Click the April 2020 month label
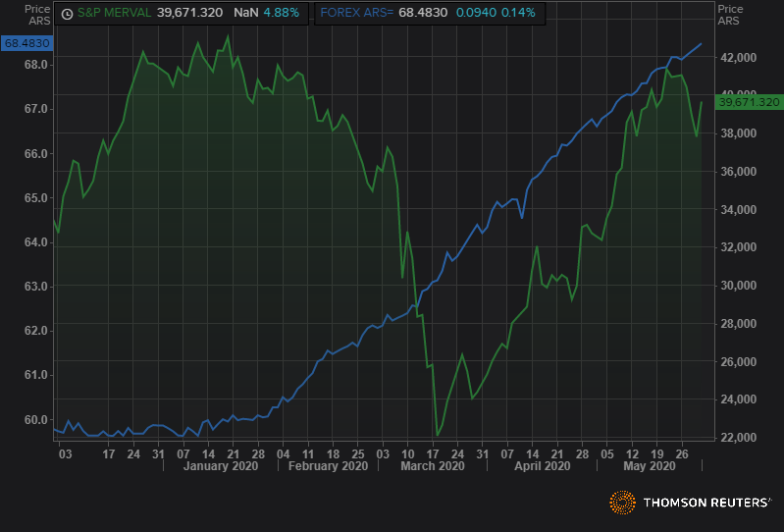 click(543, 466)
